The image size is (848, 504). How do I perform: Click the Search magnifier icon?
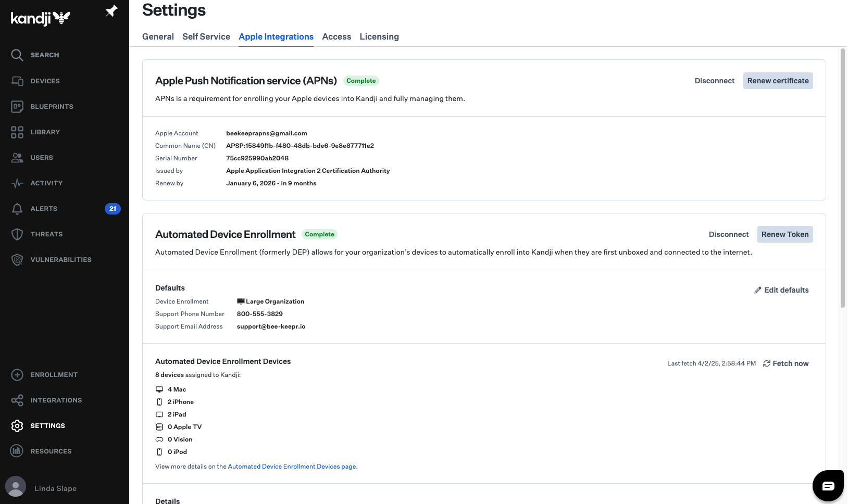pos(17,55)
